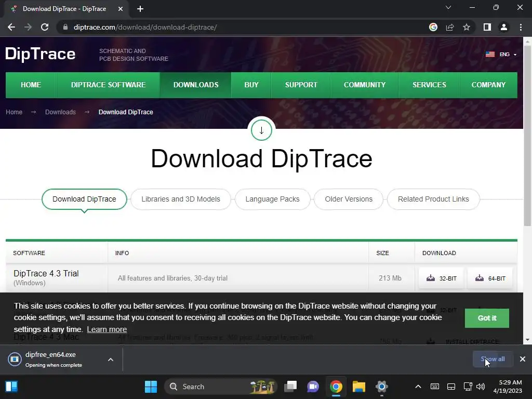Open the HOME menu item
532x399 pixels.
pos(31,85)
